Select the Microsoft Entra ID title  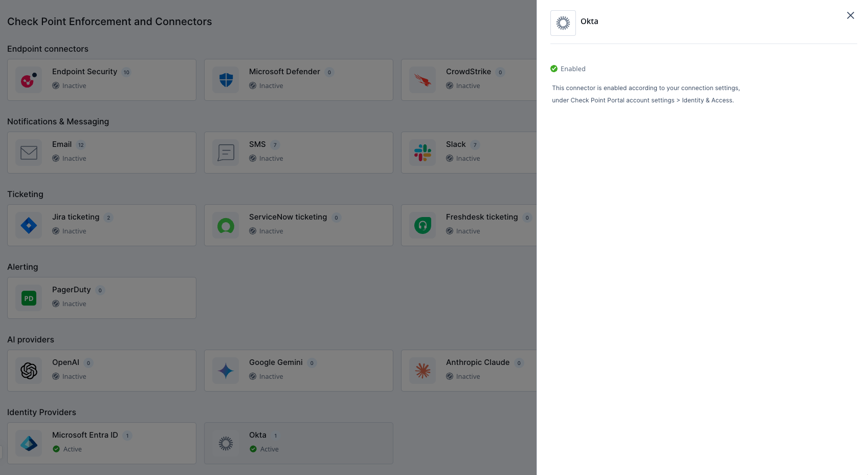click(85, 435)
